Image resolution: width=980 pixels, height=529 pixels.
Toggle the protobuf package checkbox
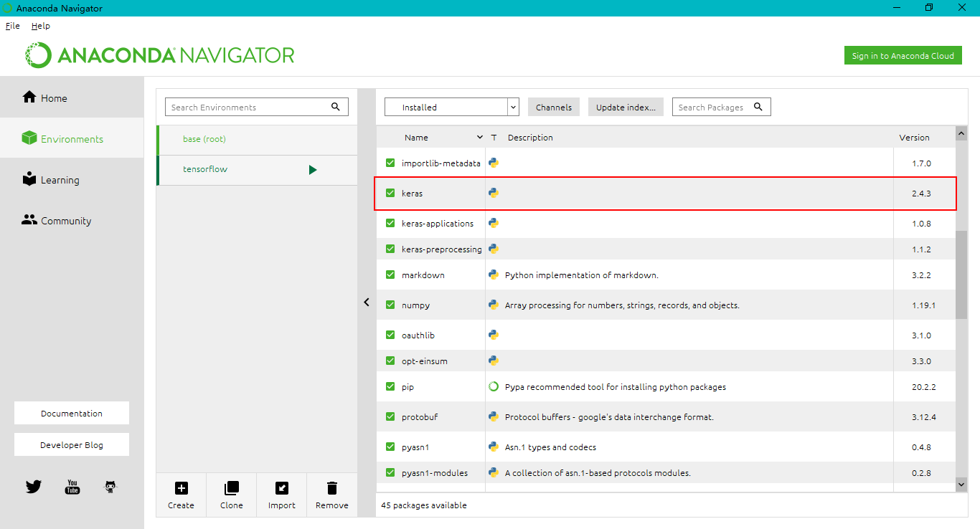click(x=390, y=416)
